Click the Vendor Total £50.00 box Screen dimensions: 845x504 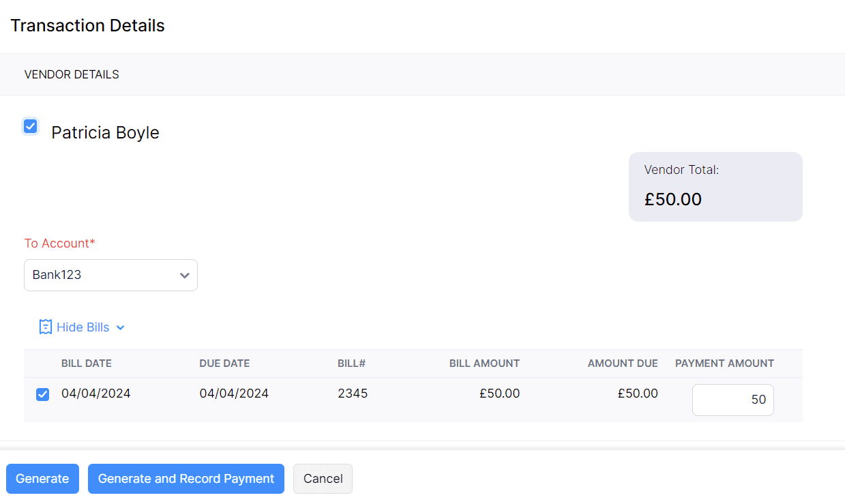pos(715,187)
